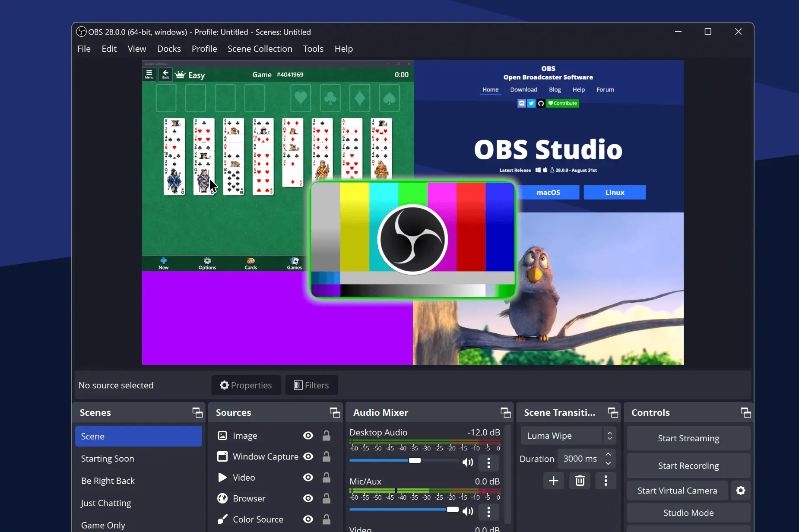The height and width of the screenshot is (532, 799).
Task: Undock the Scenes panel using its float icon
Action: [197, 412]
